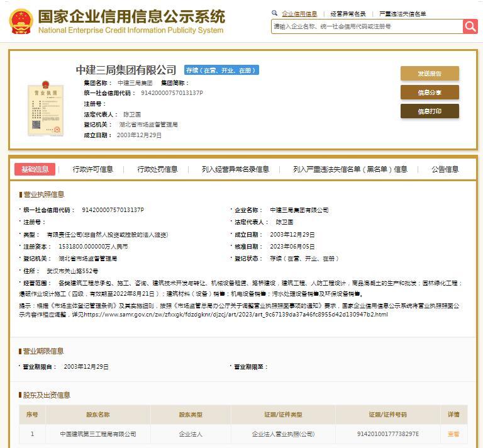Screen dimensions: 483x448
Task: Click business term start 2003年12月29日
Action: point(86,367)
